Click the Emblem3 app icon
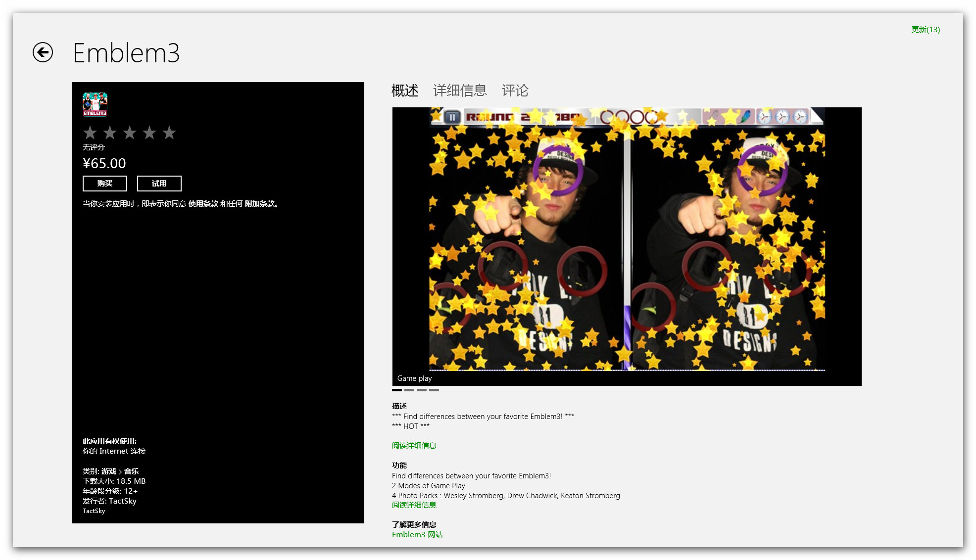 pyautogui.click(x=95, y=104)
